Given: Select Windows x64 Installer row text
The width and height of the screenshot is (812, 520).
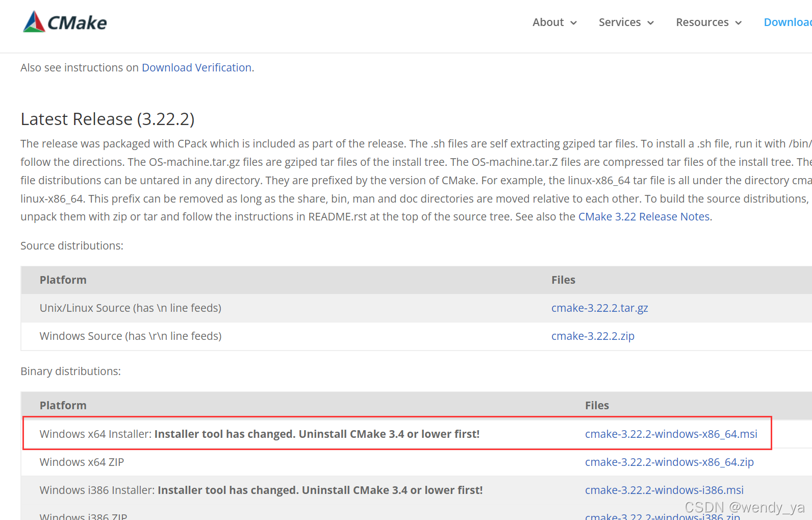Looking at the screenshot, I should (x=260, y=434).
